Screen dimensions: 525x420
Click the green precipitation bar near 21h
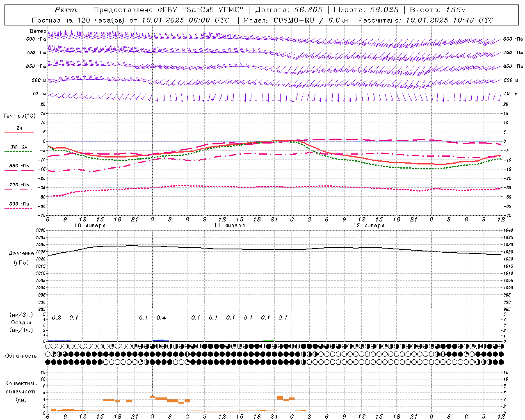[269, 340]
